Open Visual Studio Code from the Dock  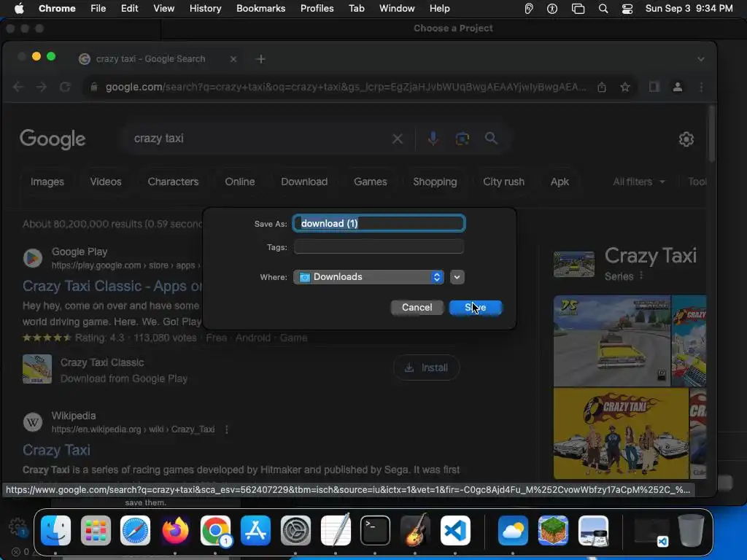coord(455,530)
